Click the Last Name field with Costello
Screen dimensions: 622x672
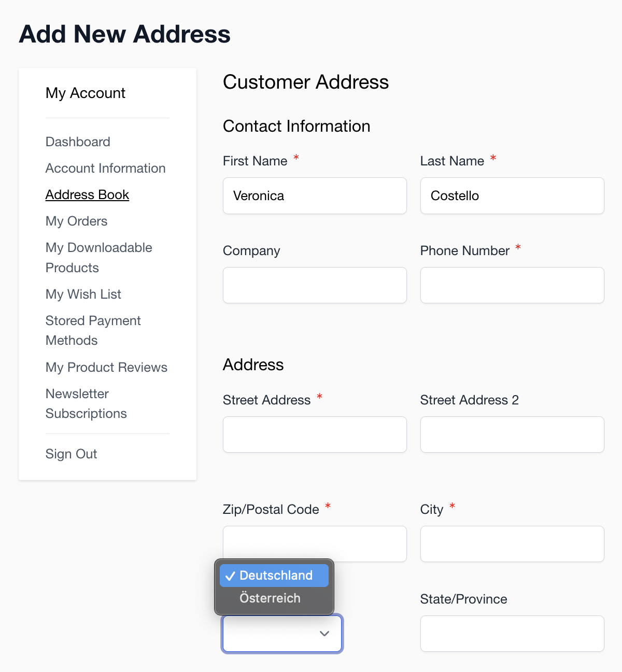[x=512, y=195]
